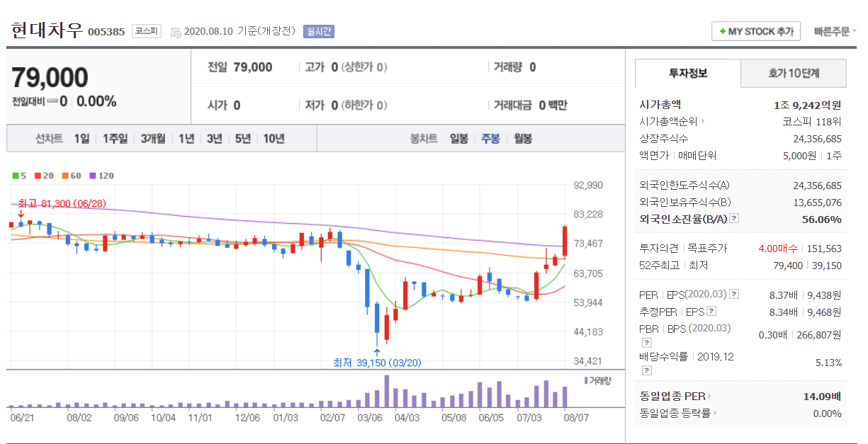Click the latest red candlestick at 08/07
Image resolution: width=868 pixels, height=444 pixels.
pos(565,241)
